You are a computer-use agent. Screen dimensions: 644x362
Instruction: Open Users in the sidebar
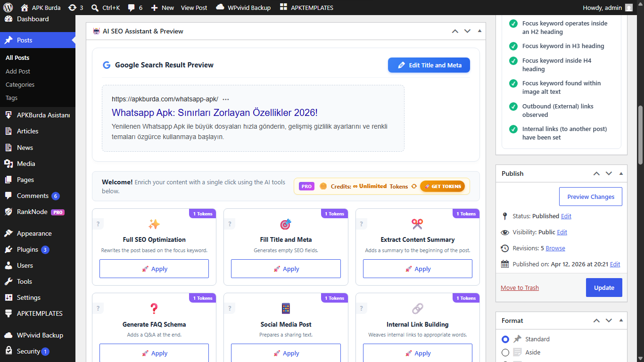point(38,265)
